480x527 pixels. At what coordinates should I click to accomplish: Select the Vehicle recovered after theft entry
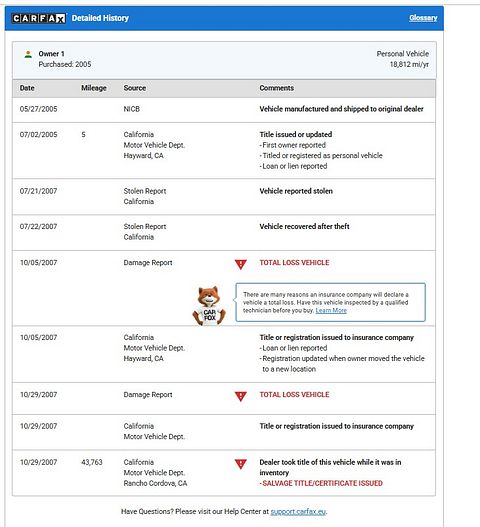pyautogui.click(x=304, y=227)
